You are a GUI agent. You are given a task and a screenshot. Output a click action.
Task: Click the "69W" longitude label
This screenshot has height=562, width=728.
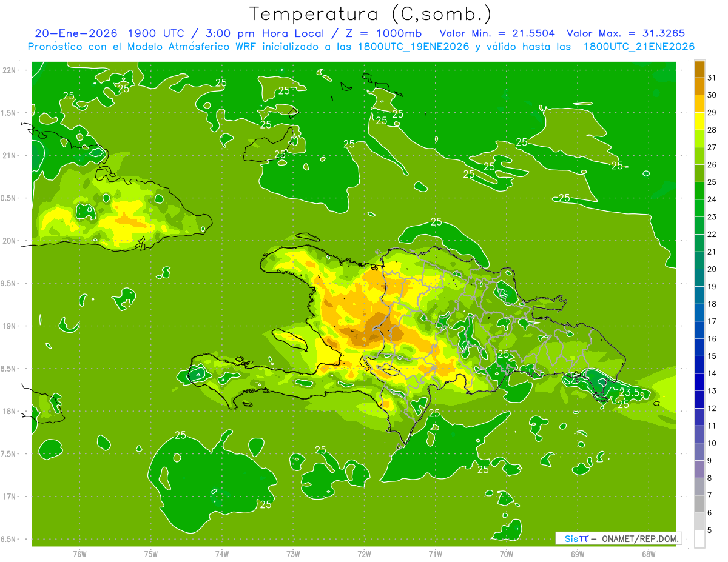pyautogui.click(x=578, y=554)
